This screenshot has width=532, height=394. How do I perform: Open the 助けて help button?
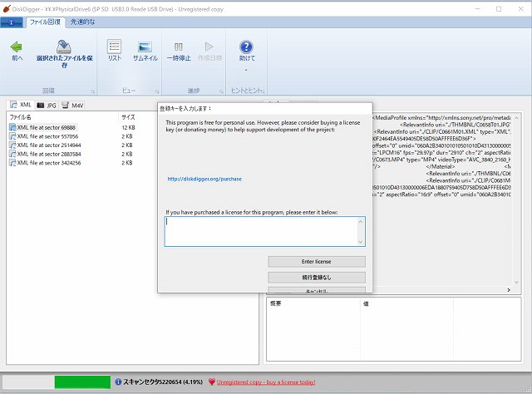[x=247, y=51]
